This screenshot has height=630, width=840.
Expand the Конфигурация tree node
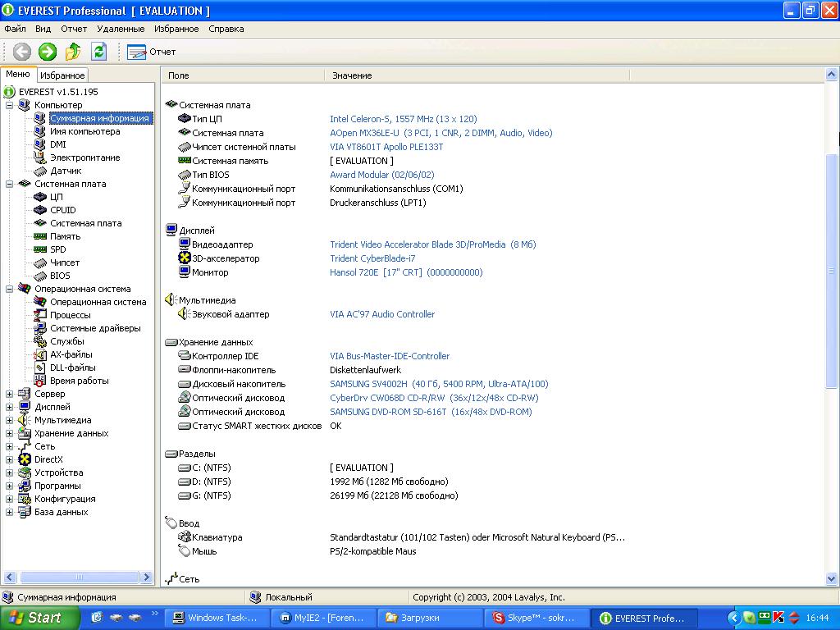(x=9, y=499)
